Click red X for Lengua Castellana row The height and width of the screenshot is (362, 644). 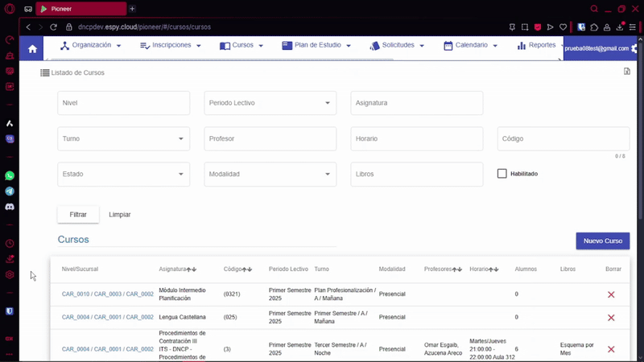pos(611,317)
